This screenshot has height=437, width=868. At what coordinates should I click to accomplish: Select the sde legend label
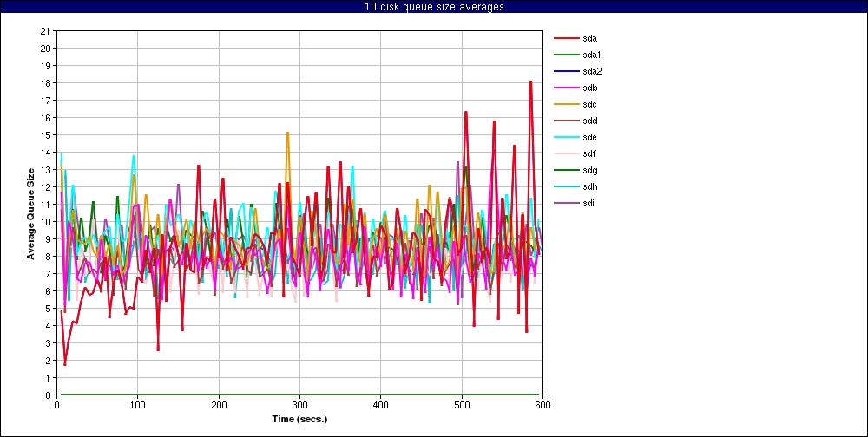point(589,137)
